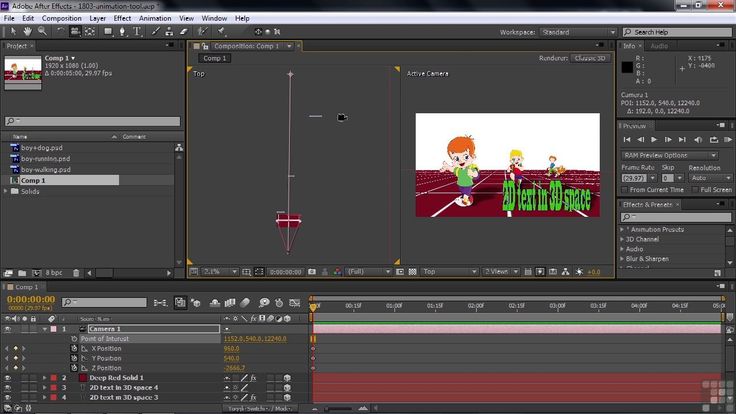Screen dimensions: 736x414
Task: Select the Brush tool
Action: (155, 31)
